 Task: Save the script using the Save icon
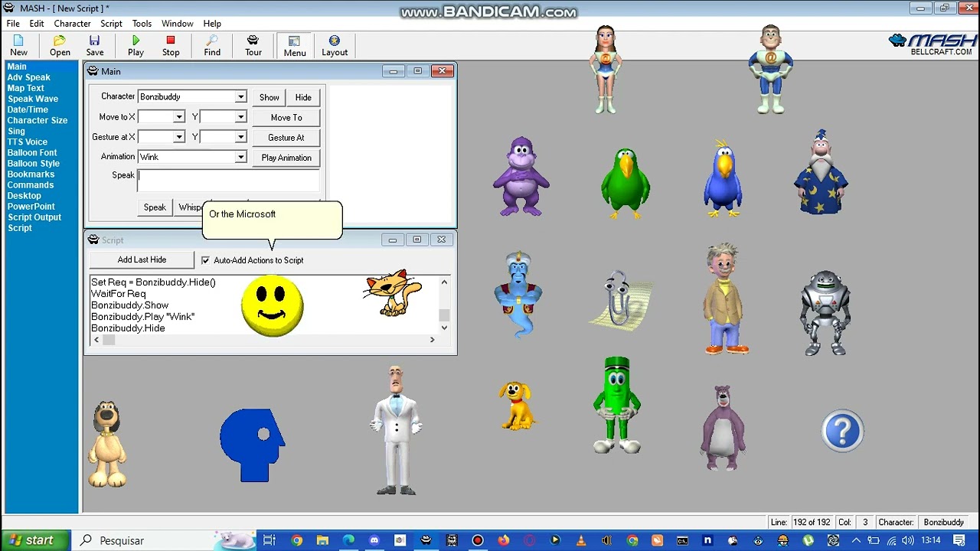point(95,45)
